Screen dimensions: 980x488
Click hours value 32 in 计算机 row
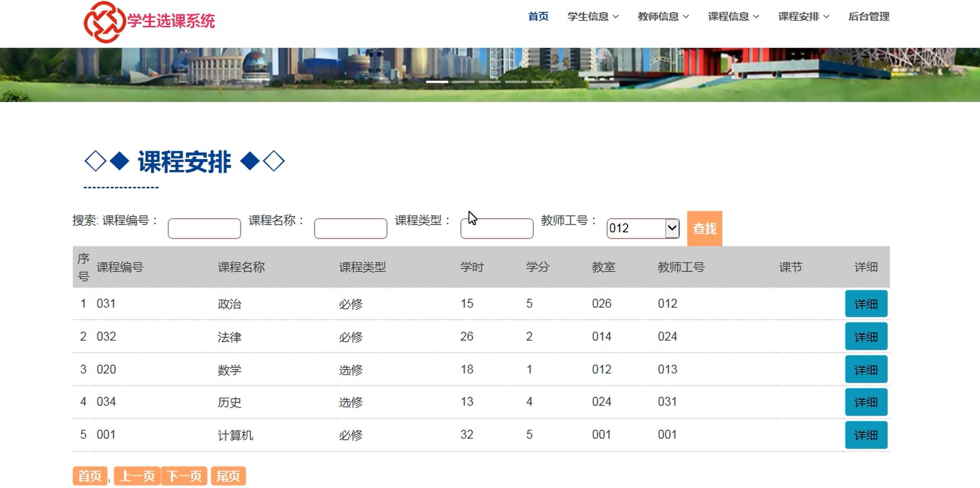tap(467, 435)
